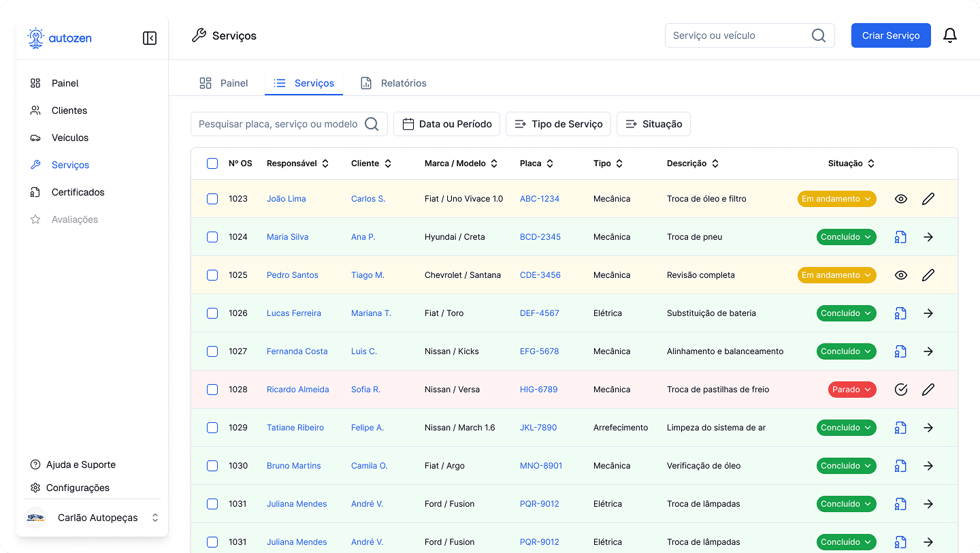Viewport: 980px width, 553px height.
Task: Switch to the Relatórios tab
Action: click(393, 83)
